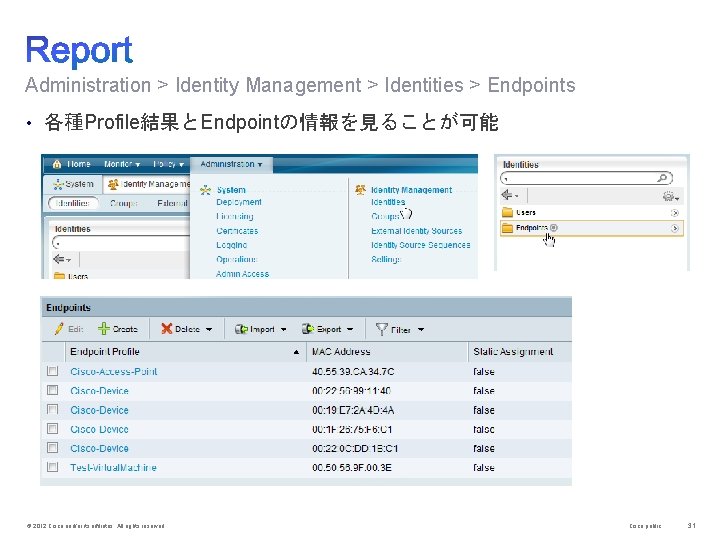Click the Filter funnel icon
Viewport: 720px width, 540px height.
pos(381,329)
